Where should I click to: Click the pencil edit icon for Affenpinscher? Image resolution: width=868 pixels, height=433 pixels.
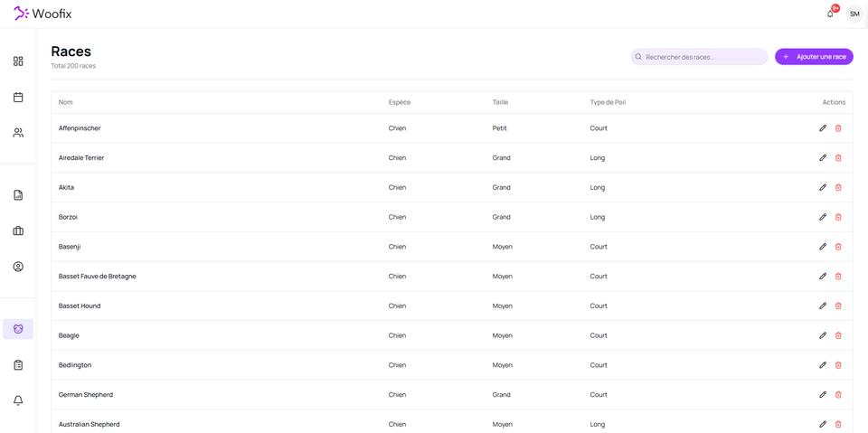(823, 128)
